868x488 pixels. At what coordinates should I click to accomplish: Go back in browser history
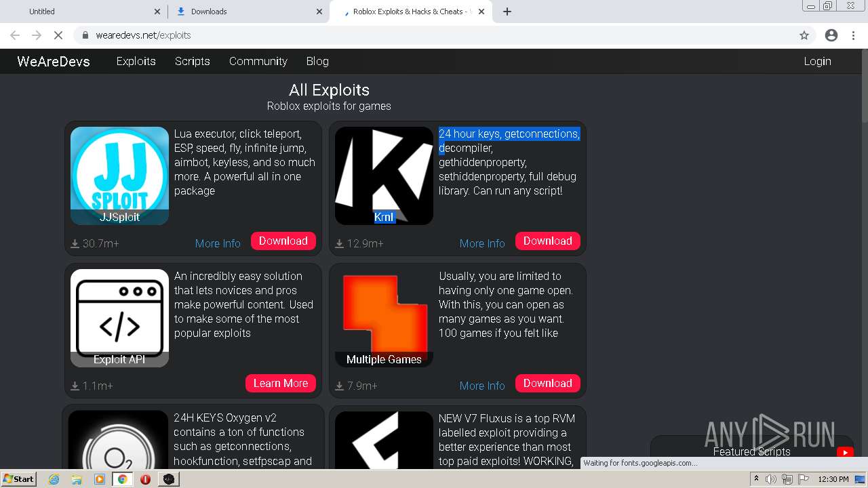15,35
